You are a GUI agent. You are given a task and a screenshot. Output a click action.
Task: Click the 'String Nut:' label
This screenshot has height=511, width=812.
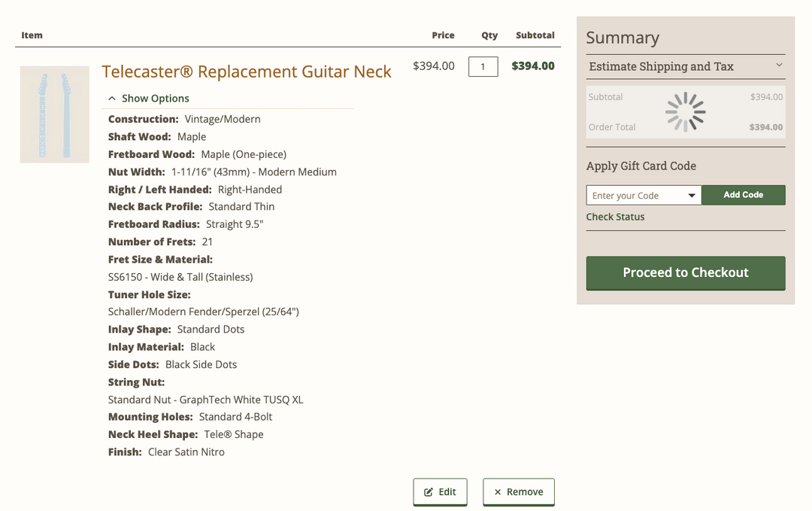136,382
